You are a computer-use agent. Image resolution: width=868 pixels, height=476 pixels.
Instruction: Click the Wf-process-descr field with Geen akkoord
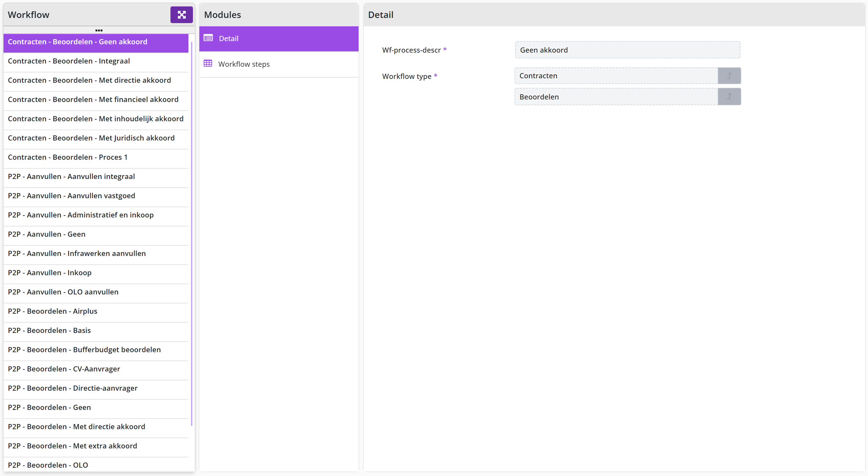pyautogui.click(x=628, y=50)
